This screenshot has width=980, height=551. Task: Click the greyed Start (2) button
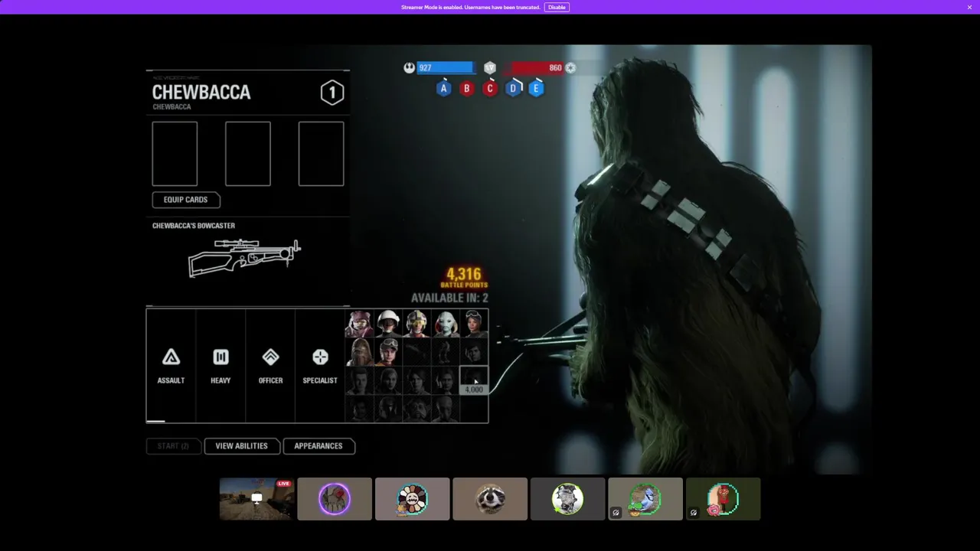[173, 446]
